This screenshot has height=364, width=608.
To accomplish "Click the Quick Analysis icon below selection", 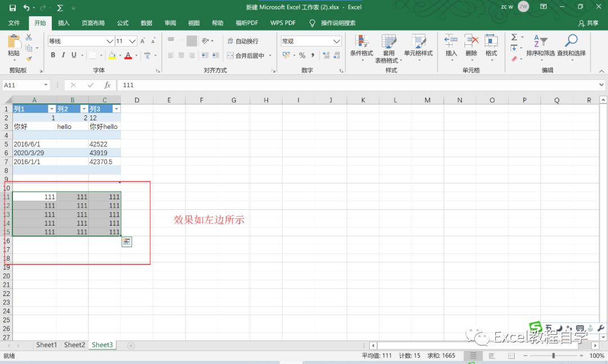I will (x=127, y=241).
